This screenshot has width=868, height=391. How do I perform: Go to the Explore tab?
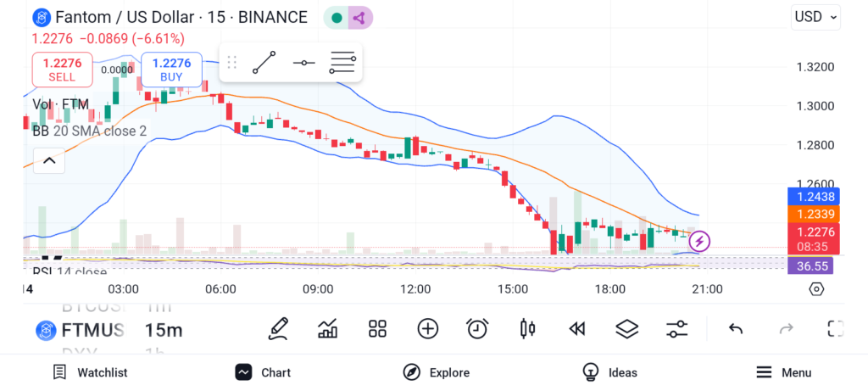point(437,372)
